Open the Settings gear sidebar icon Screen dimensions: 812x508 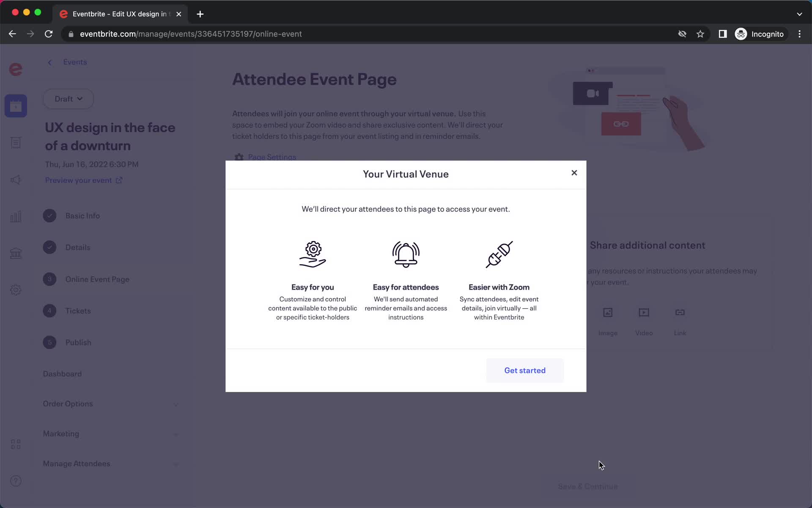pyautogui.click(x=16, y=290)
